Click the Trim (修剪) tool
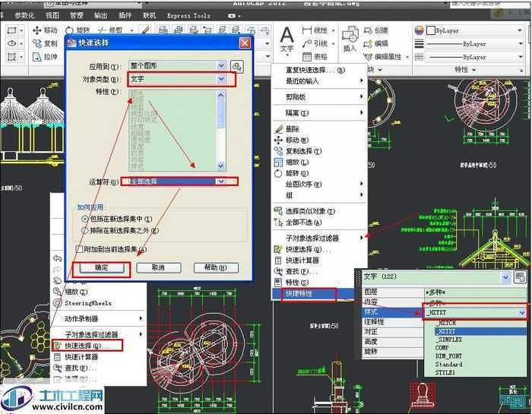 point(110,30)
